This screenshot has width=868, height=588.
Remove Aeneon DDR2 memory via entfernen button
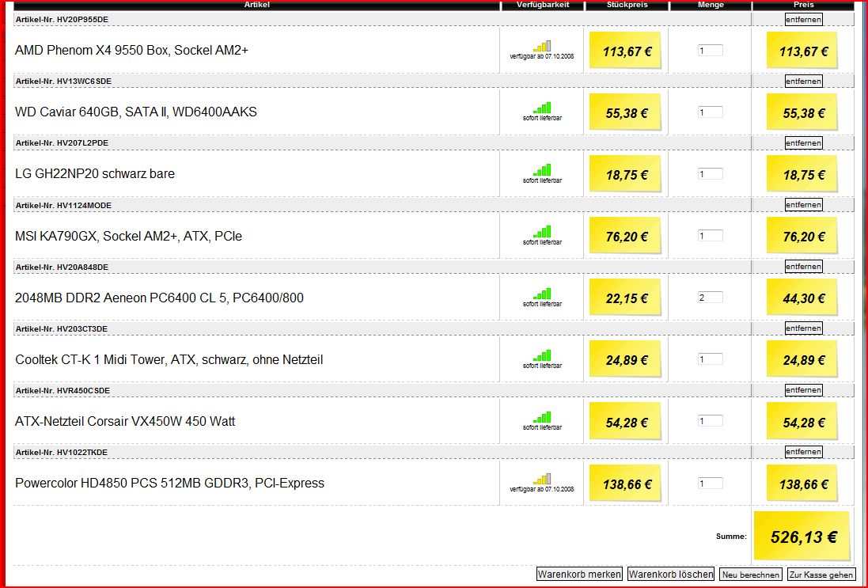803,267
